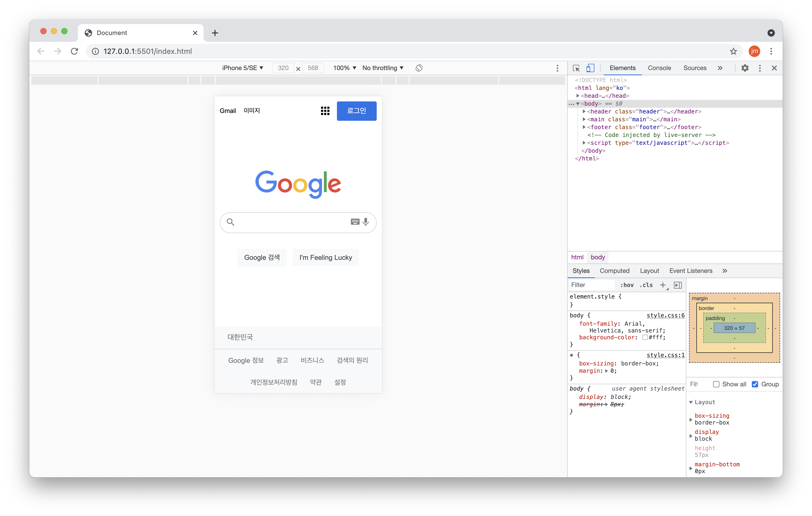This screenshot has height=516, width=812.
Task: Uncheck the Group checkbox
Action: (755, 384)
